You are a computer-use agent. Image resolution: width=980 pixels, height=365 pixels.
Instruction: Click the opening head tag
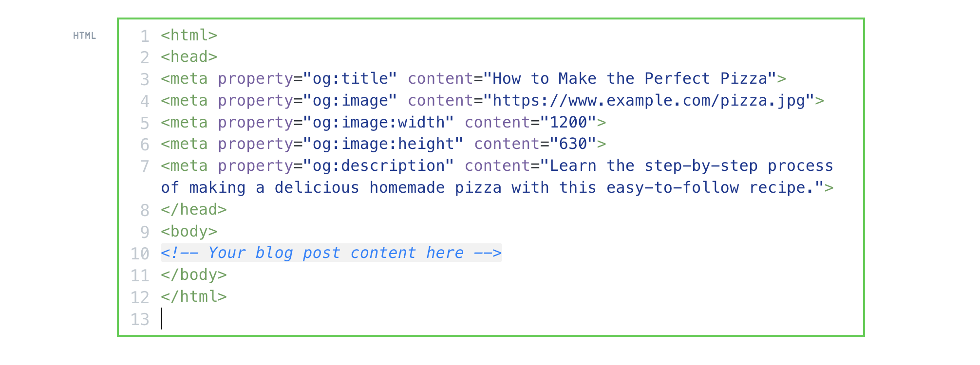pyautogui.click(x=189, y=57)
